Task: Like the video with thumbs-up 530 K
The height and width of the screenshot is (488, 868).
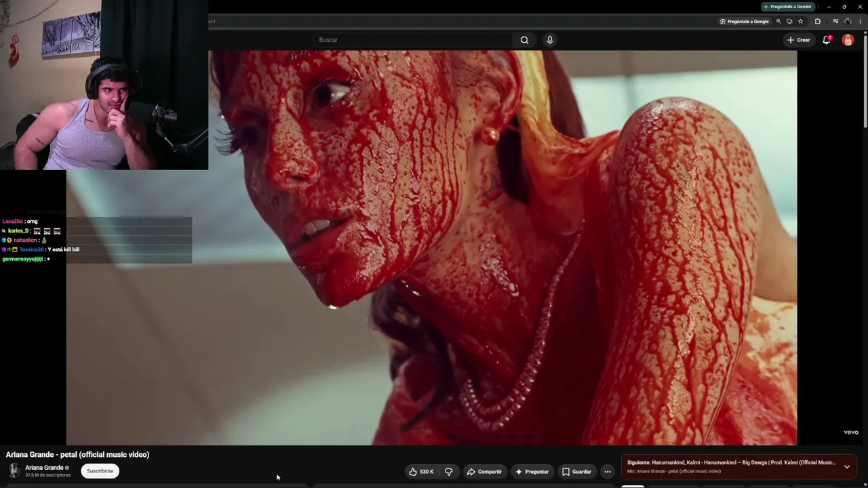Action: click(x=421, y=472)
